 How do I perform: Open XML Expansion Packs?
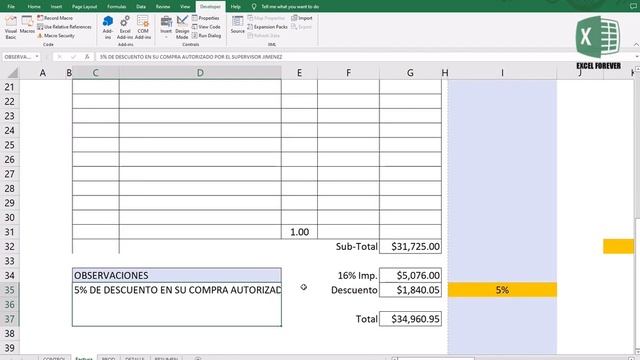(x=267, y=27)
